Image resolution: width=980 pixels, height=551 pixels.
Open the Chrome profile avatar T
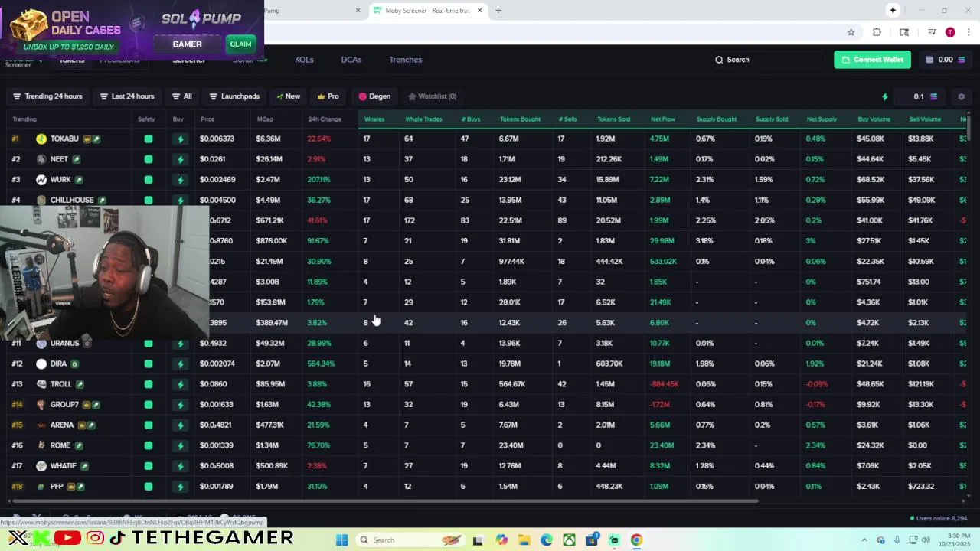(x=950, y=32)
